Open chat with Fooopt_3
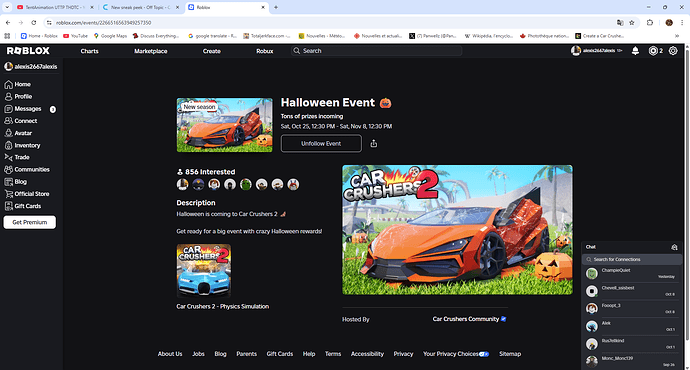 pyautogui.click(x=631, y=308)
